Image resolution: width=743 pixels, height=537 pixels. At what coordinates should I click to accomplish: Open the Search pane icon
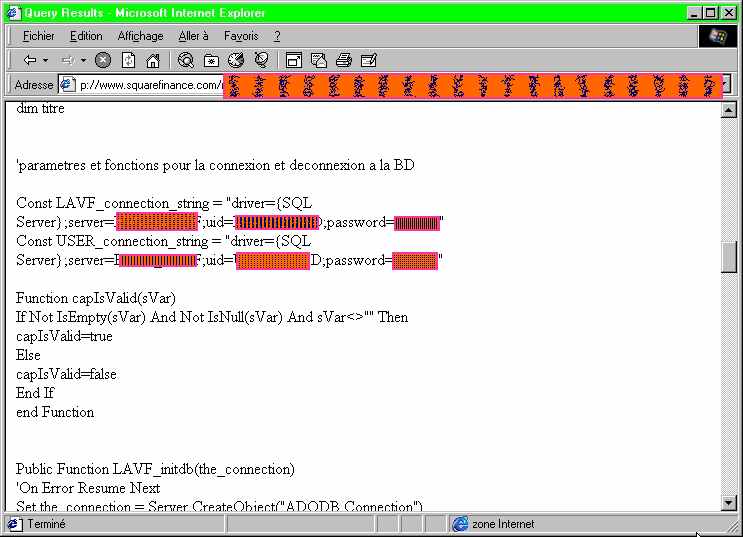point(186,60)
